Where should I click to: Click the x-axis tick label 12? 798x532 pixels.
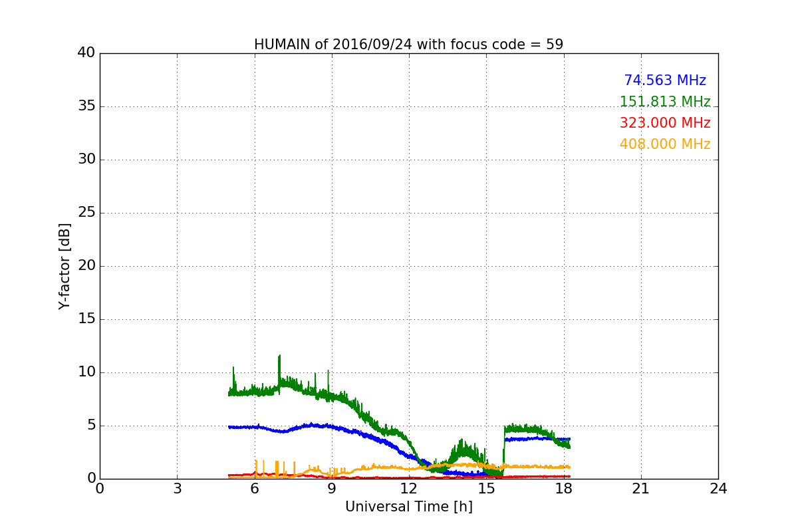click(x=409, y=488)
